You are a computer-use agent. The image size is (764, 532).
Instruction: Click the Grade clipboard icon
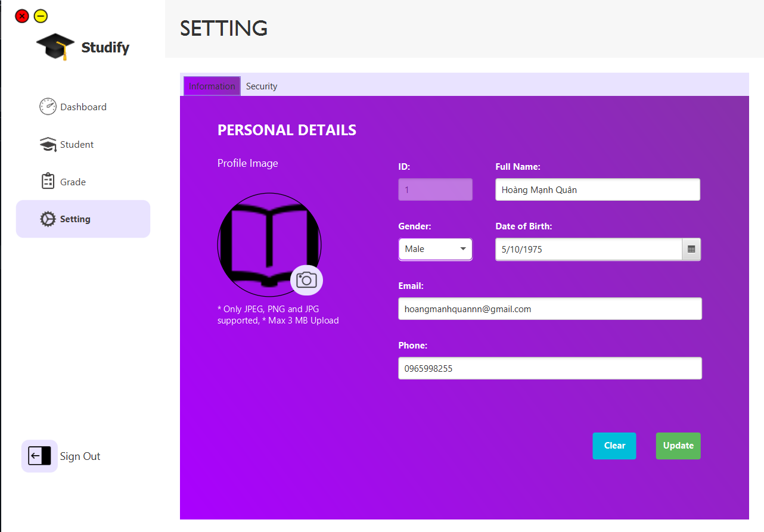[x=48, y=181]
